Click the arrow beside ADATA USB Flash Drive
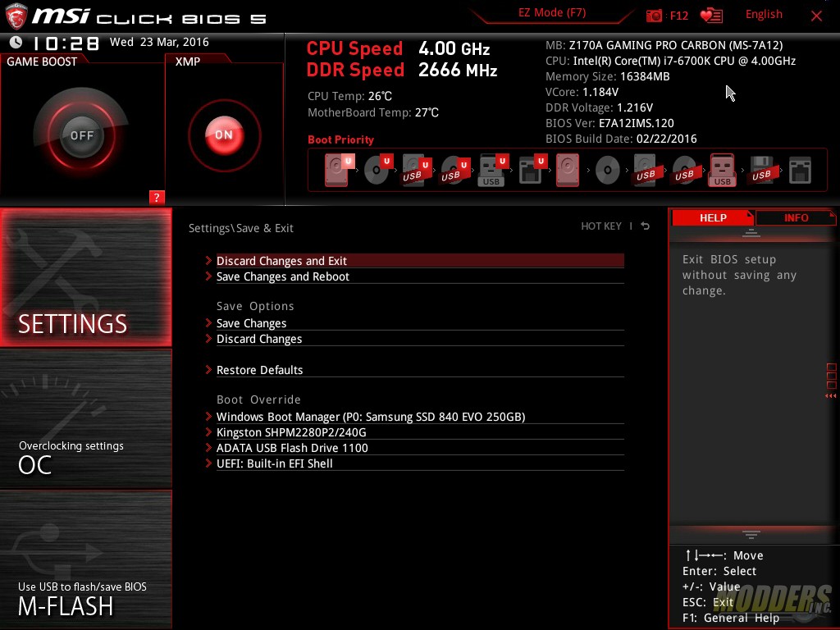 click(x=208, y=447)
